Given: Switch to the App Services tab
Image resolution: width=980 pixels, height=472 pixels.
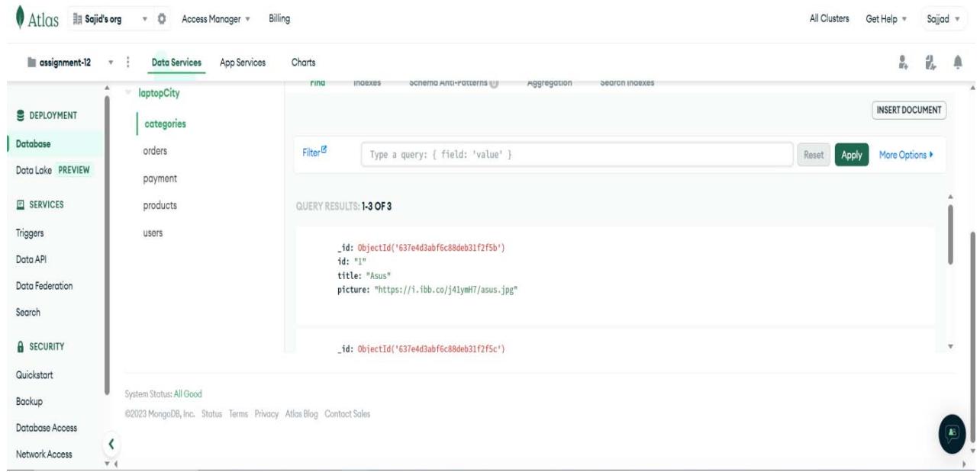Looking at the screenshot, I should 242,63.
